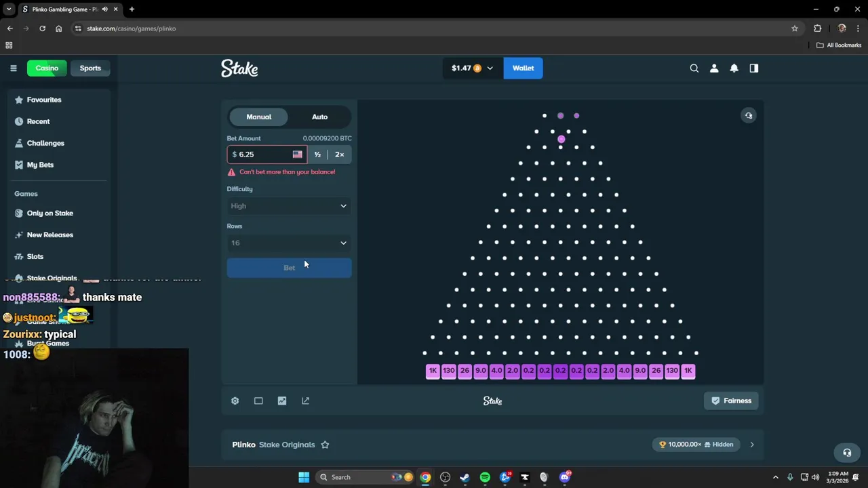
Task: Open user profile icon
Action: tap(714, 68)
